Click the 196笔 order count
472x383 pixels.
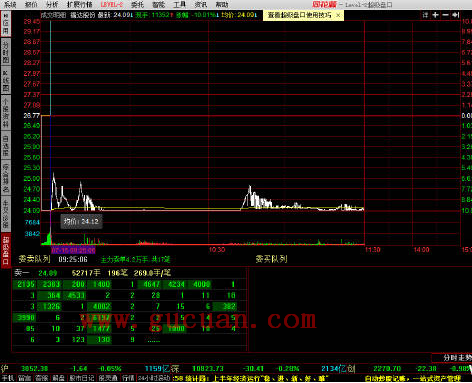coord(118,273)
